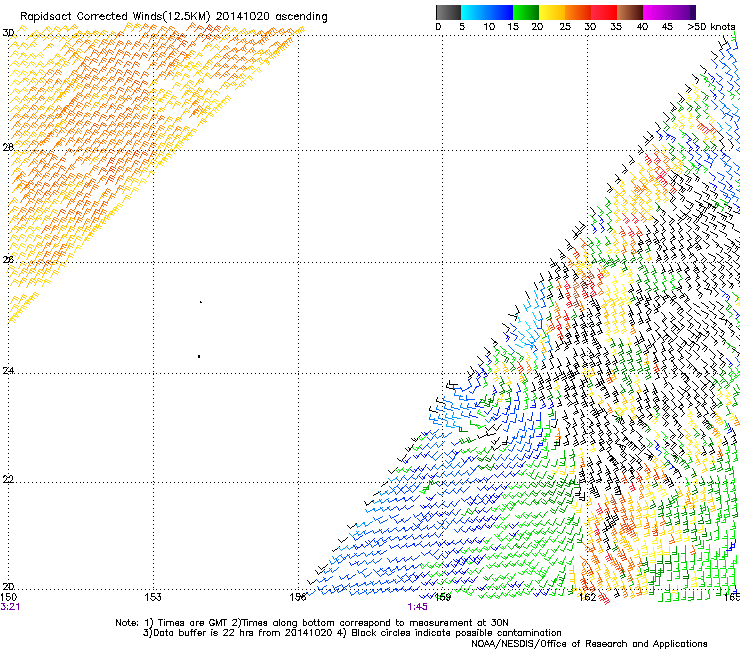Screen dimensions: 740x650
Task: Click the date '20141020 ascending' in title
Action: (x=271, y=17)
